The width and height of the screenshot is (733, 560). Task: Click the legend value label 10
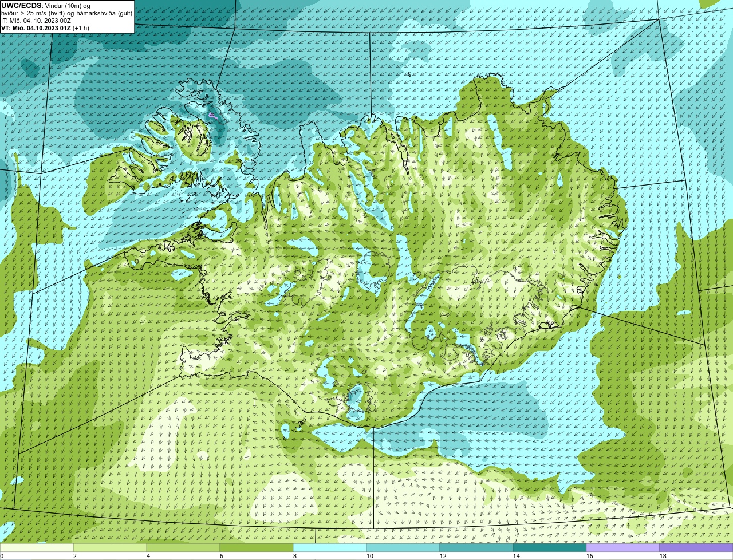(x=370, y=556)
